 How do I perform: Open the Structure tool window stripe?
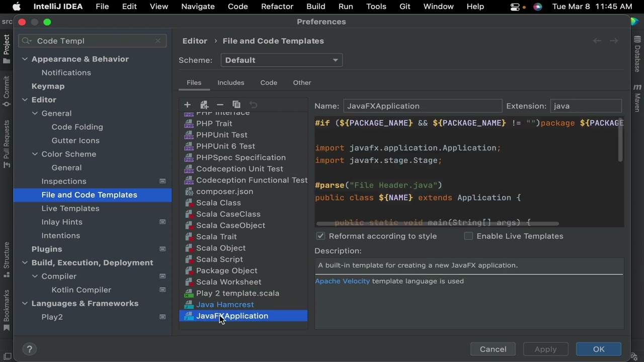[x=6, y=260]
